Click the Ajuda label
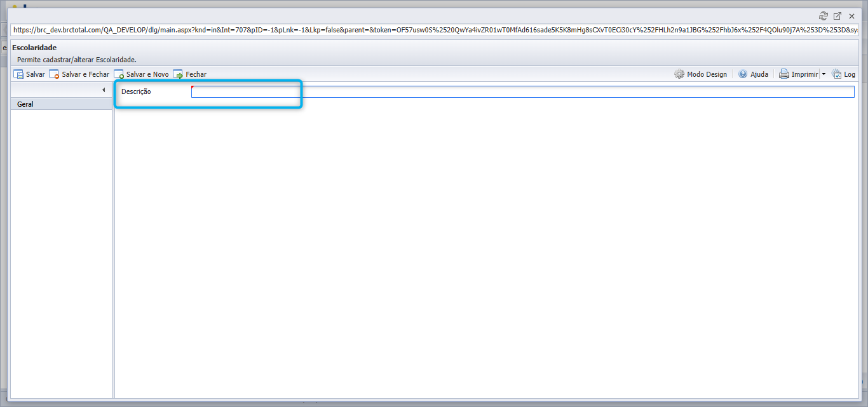The image size is (868, 407). [759, 74]
